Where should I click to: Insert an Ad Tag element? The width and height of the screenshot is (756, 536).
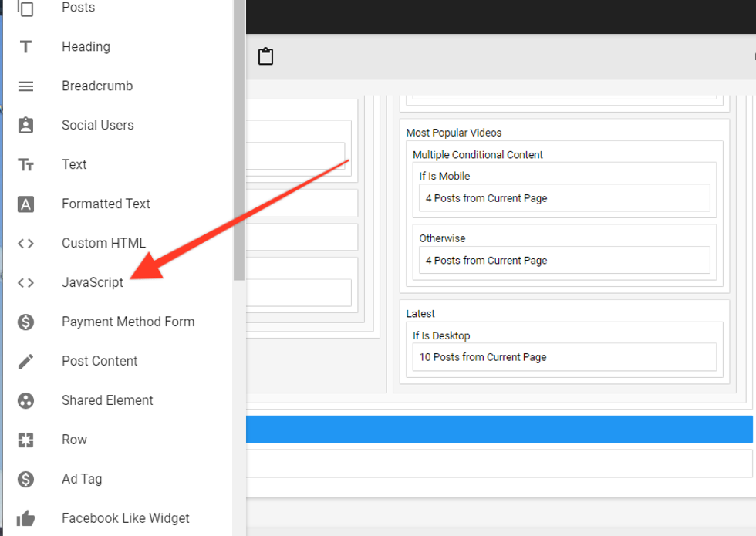(x=82, y=480)
